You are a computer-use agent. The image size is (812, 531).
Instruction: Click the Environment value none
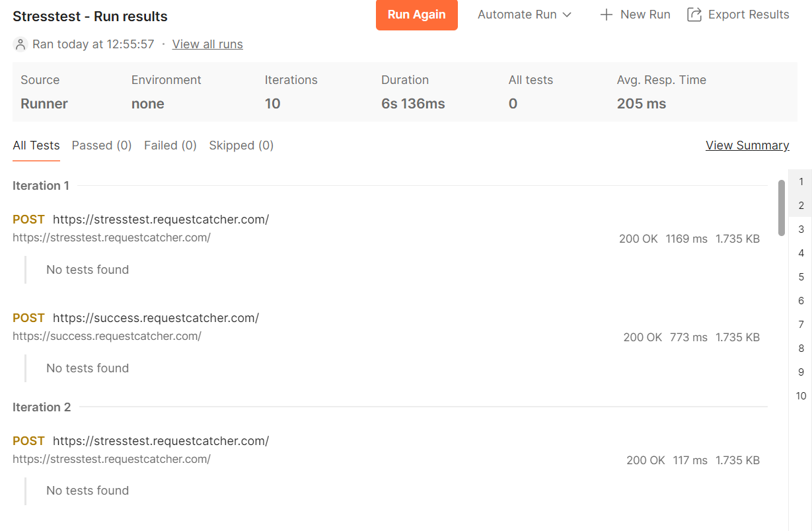148,104
